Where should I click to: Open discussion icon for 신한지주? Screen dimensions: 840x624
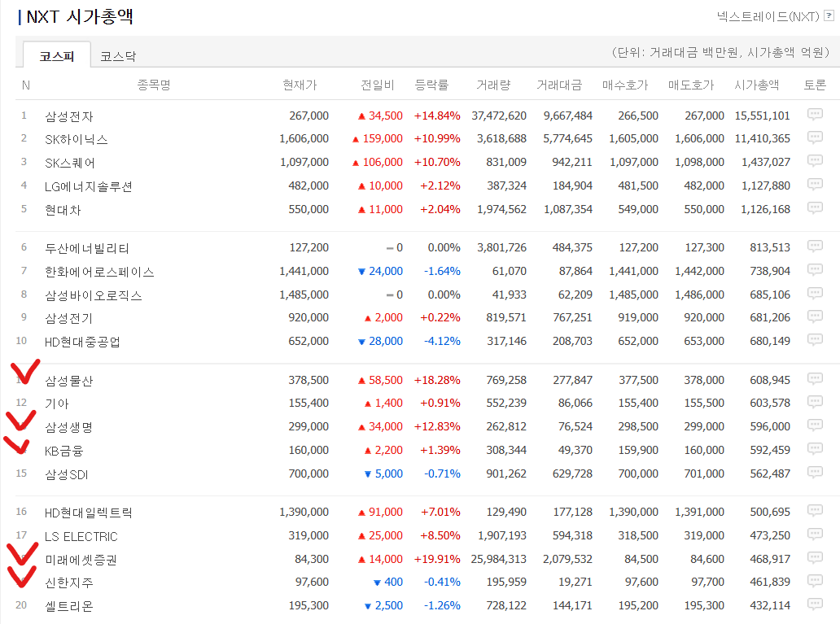(814, 581)
